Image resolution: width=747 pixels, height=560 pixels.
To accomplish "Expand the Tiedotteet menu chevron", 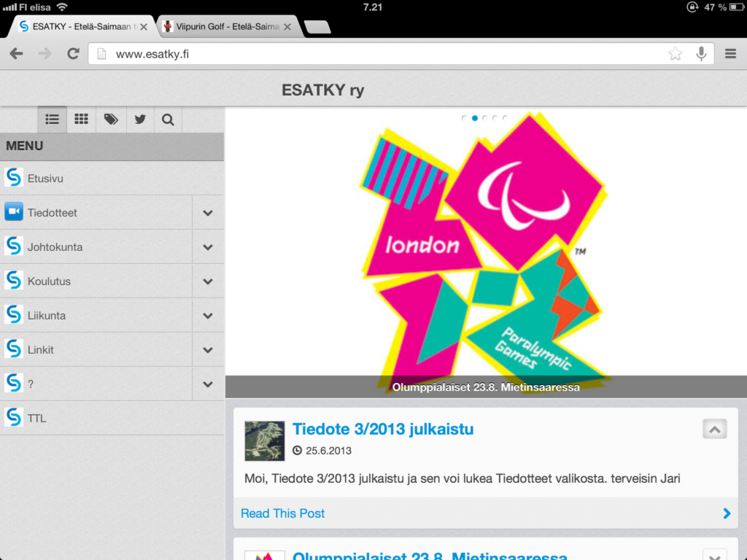I will tap(208, 212).
